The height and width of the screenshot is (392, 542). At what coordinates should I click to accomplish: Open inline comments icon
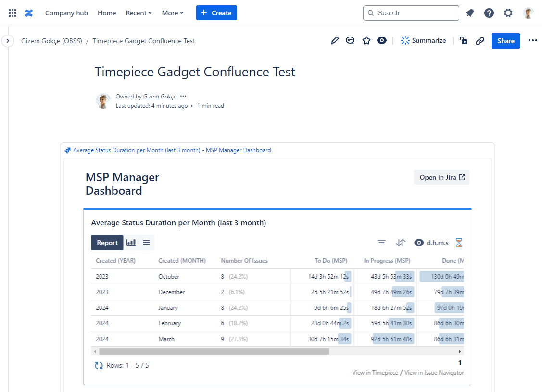pyautogui.click(x=350, y=40)
